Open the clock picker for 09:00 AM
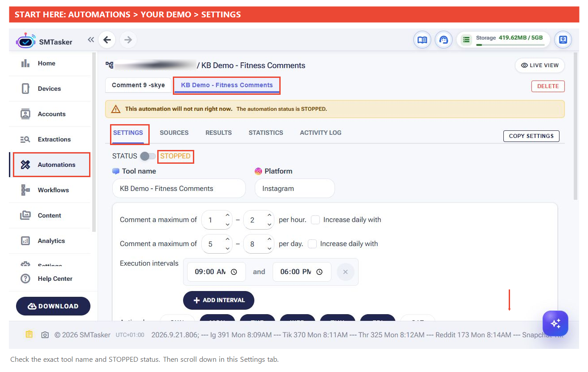The height and width of the screenshot is (372, 588). point(234,272)
